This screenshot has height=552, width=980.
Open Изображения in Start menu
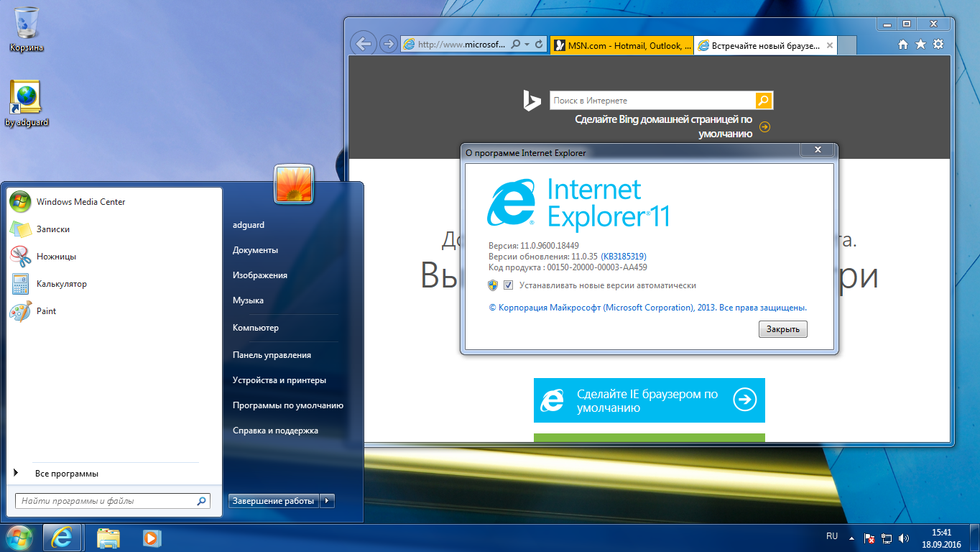coord(260,275)
